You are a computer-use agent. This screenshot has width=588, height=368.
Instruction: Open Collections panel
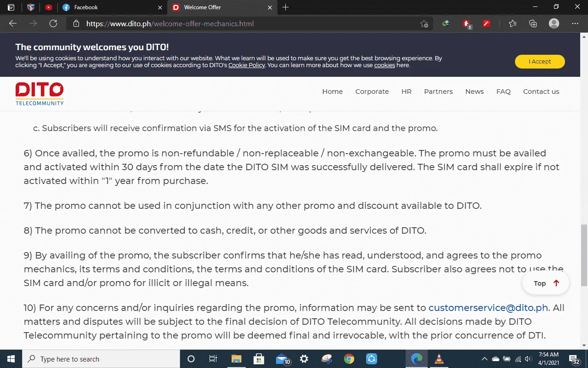point(533,24)
